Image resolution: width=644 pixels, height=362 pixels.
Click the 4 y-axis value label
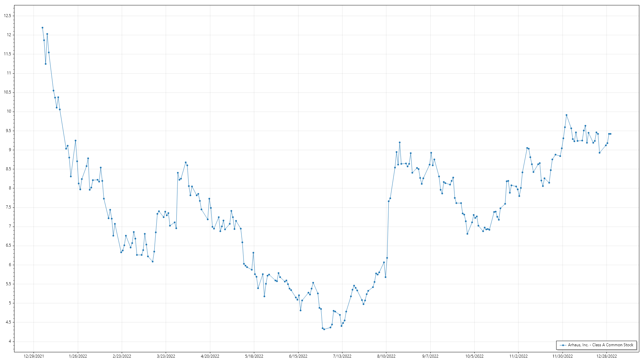coord(10,341)
